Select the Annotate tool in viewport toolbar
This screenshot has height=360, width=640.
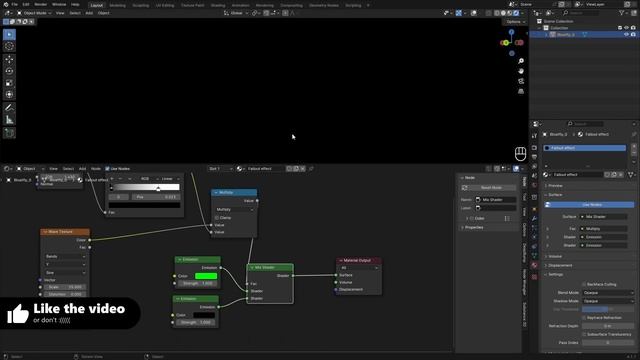tap(9, 108)
